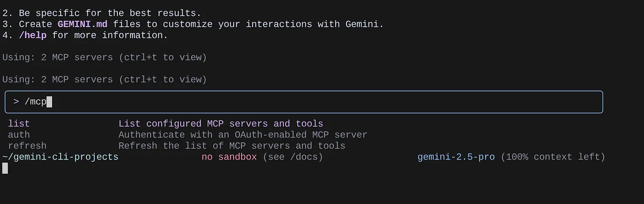Click the "100% context left" indicator
This screenshot has height=204, width=644.
[x=552, y=157]
